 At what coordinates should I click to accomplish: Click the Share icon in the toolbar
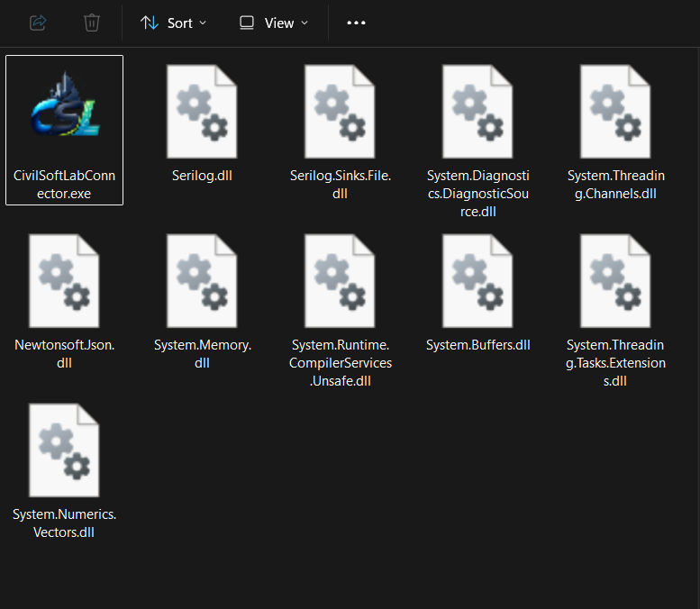[38, 23]
